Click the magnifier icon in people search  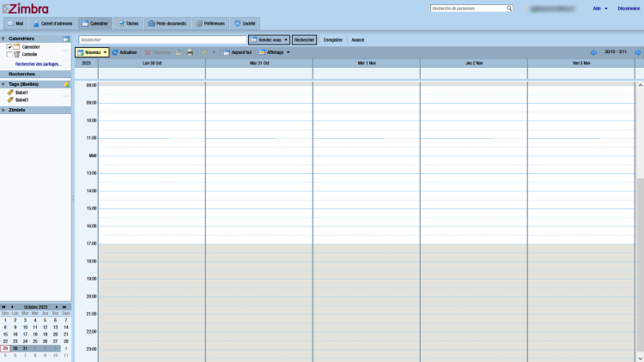tap(509, 9)
